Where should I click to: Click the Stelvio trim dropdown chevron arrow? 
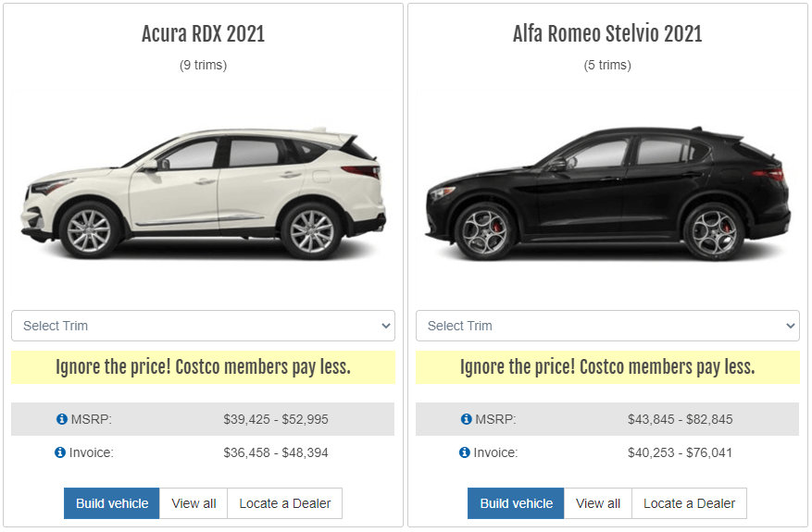[x=791, y=326]
